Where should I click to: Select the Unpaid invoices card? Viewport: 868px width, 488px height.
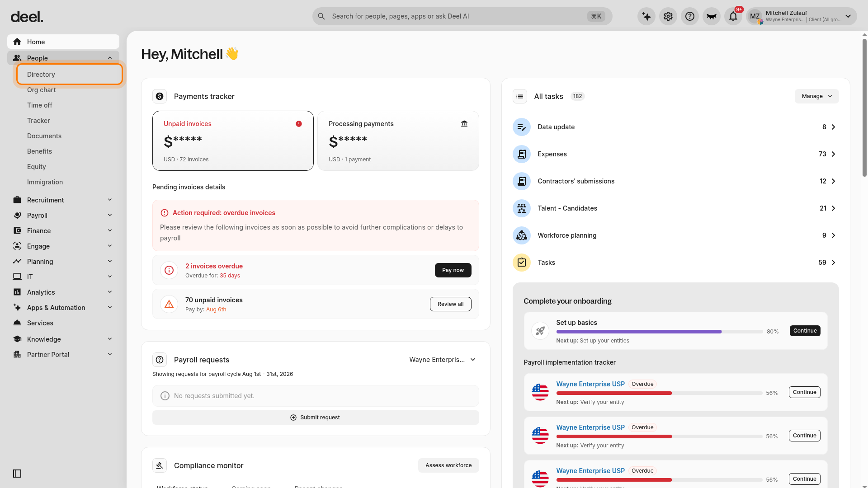pos(233,141)
